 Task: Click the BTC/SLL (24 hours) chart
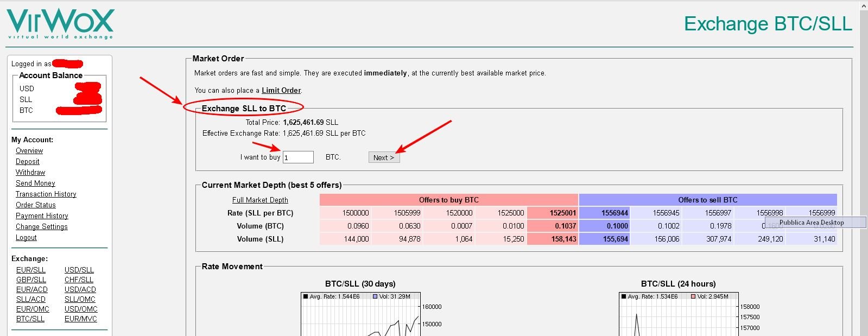coord(679,314)
